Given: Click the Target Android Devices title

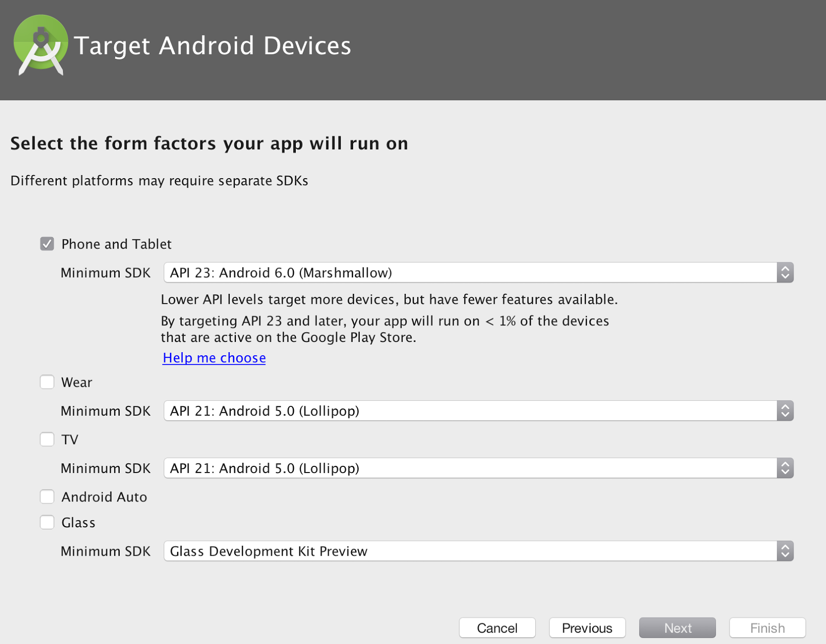Looking at the screenshot, I should 213,45.
